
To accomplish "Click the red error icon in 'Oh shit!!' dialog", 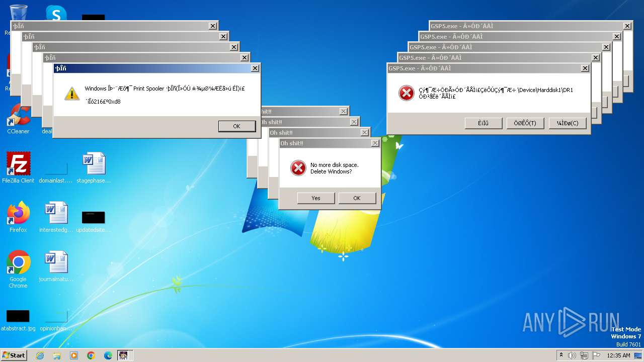I will (x=298, y=168).
